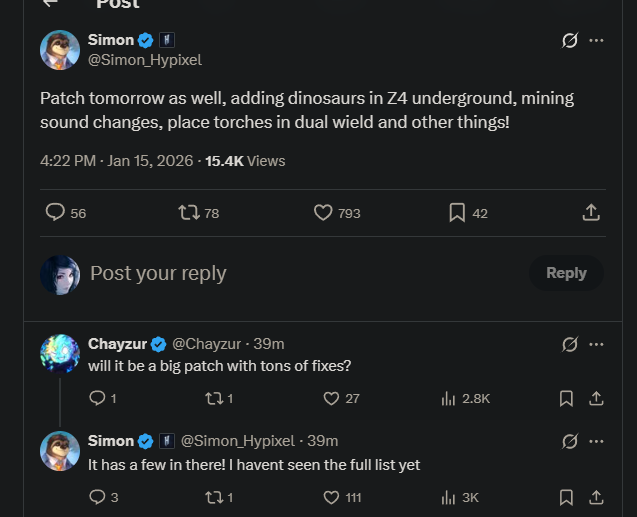The height and width of the screenshot is (517, 637).
Task: Open replies on the main post
Action: (56, 212)
